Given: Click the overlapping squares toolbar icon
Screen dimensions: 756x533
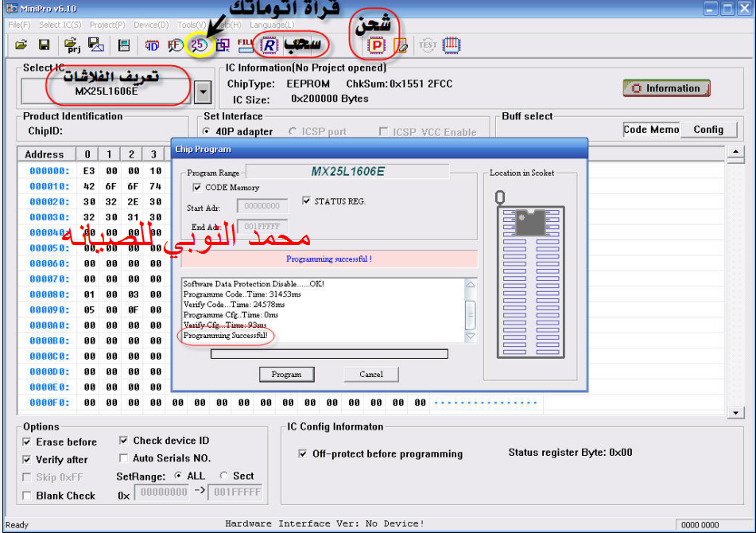Looking at the screenshot, I should tap(223, 45).
